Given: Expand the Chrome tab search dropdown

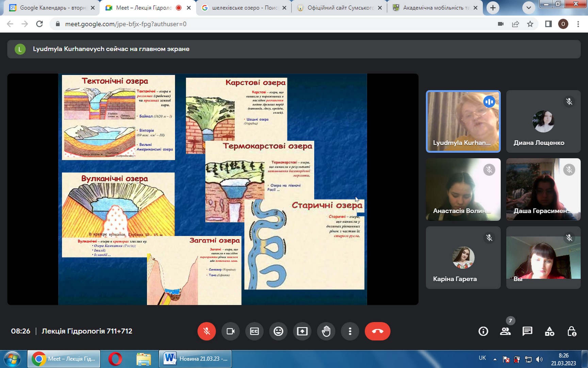Looking at the screenshot, I should (x=528, y=7).
